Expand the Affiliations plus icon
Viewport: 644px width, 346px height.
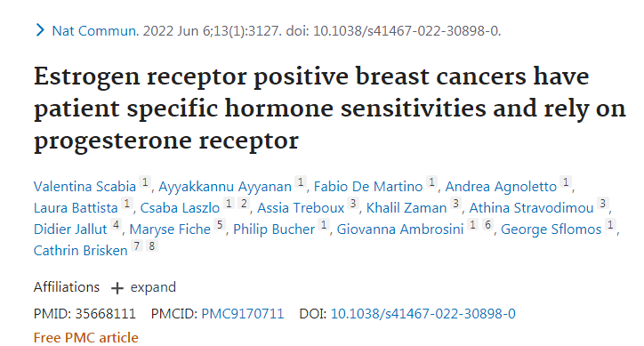click(x=117, y=288)
